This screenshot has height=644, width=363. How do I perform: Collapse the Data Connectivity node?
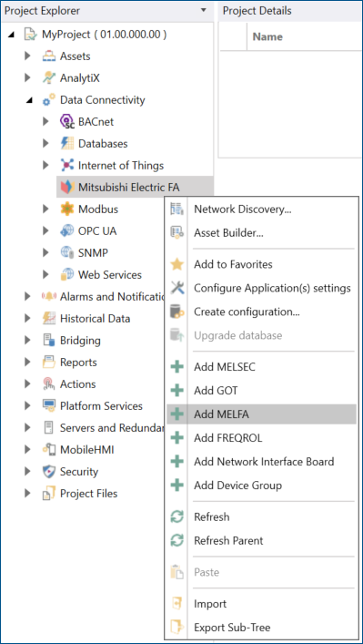click(29, 100)
